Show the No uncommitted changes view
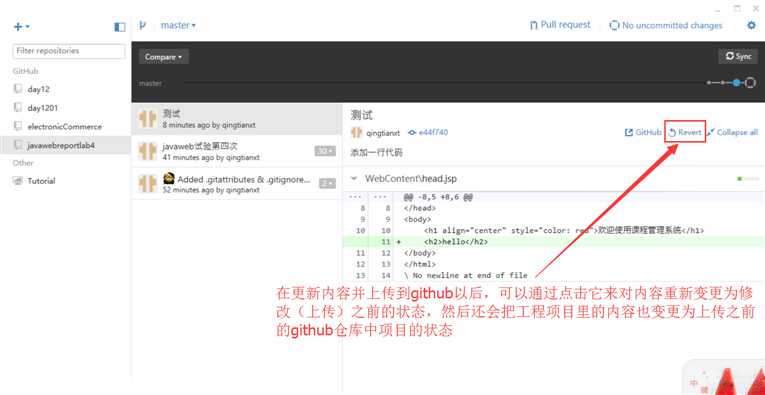This screenshot has height=395, width=765. (x=666, y=25)
